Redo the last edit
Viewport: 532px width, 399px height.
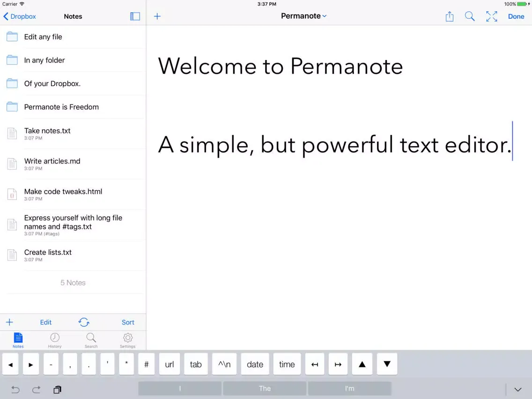pos(37,390)
